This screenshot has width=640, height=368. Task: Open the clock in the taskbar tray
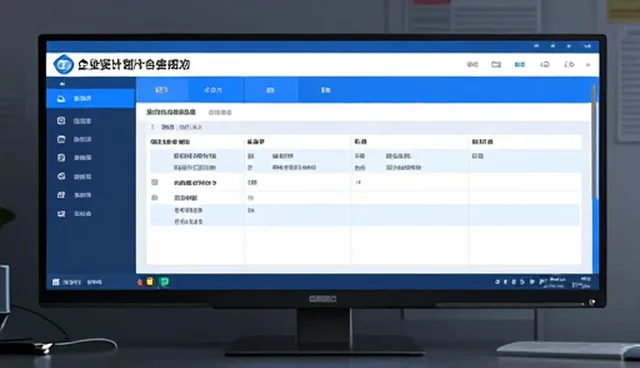(582, 282)
